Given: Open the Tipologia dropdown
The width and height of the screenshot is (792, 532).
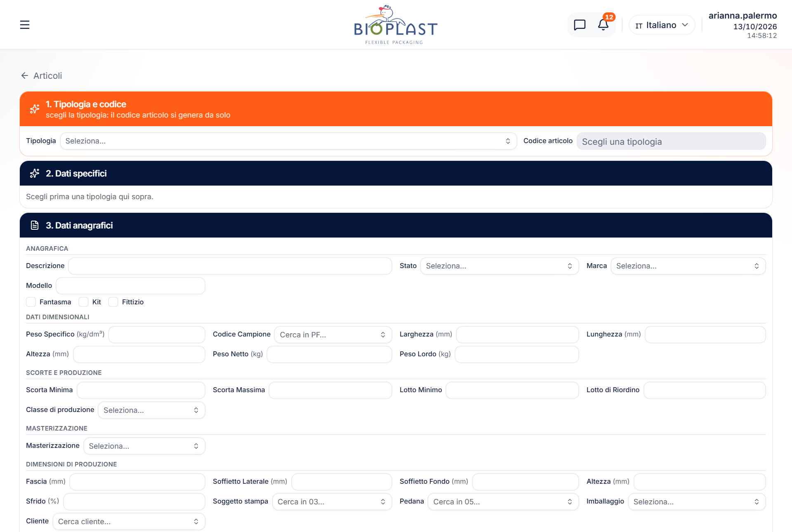Looking at the screenshot, I should pyautogui.click(x=288, y=141).
